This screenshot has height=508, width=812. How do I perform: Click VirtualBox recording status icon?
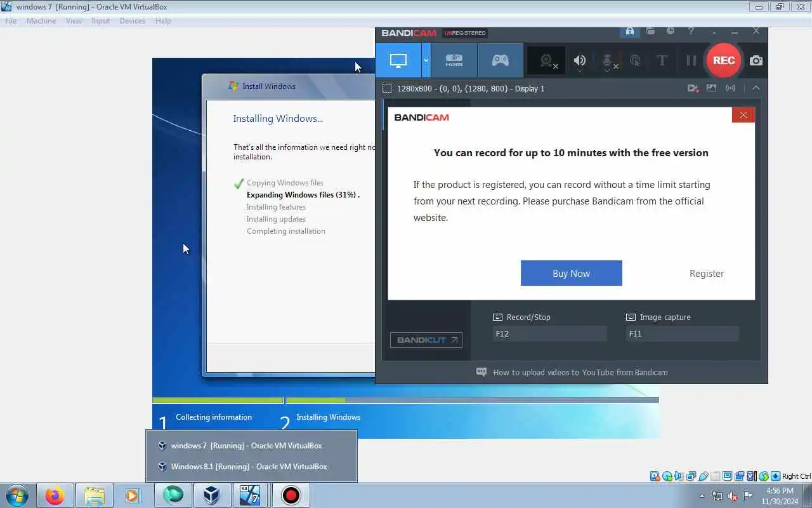click(x=739, y=476)
